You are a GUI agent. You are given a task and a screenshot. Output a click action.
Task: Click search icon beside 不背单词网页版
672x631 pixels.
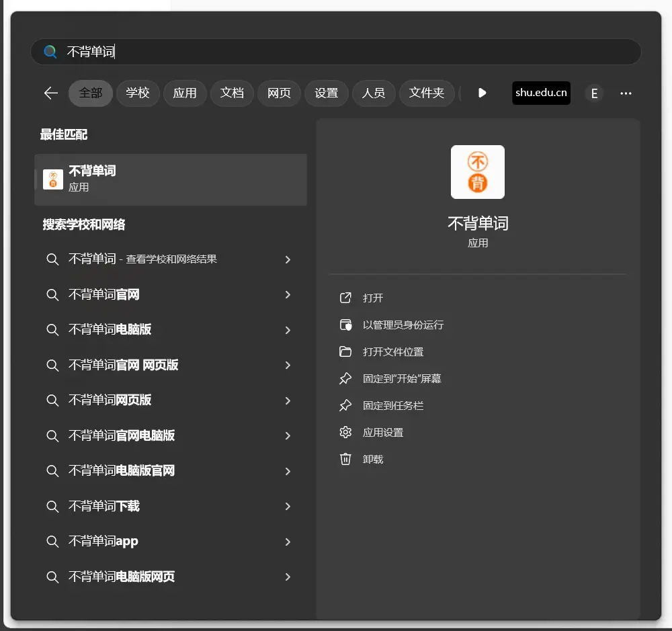click(x=52, y=401)
